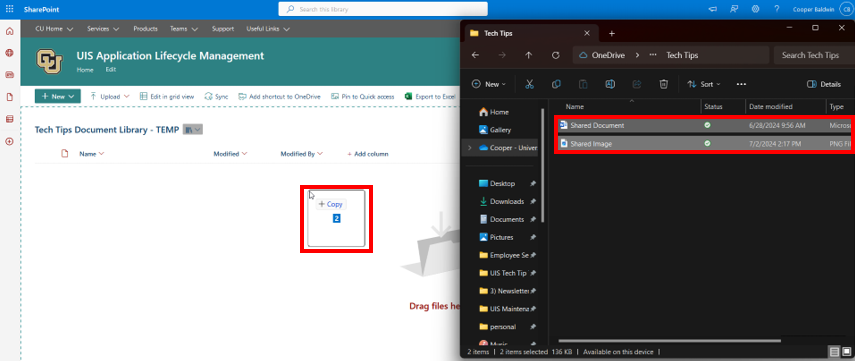Open Home in File Explorer navigation pane
This screenshot has height=361, width=855.
(x=494, y=112)
